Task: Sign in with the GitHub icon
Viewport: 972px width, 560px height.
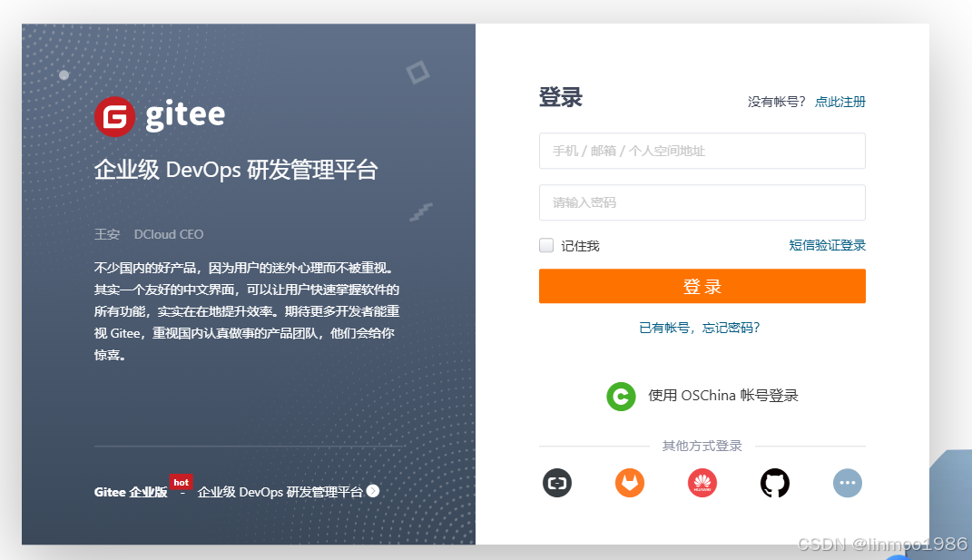Action: point(775,483)
